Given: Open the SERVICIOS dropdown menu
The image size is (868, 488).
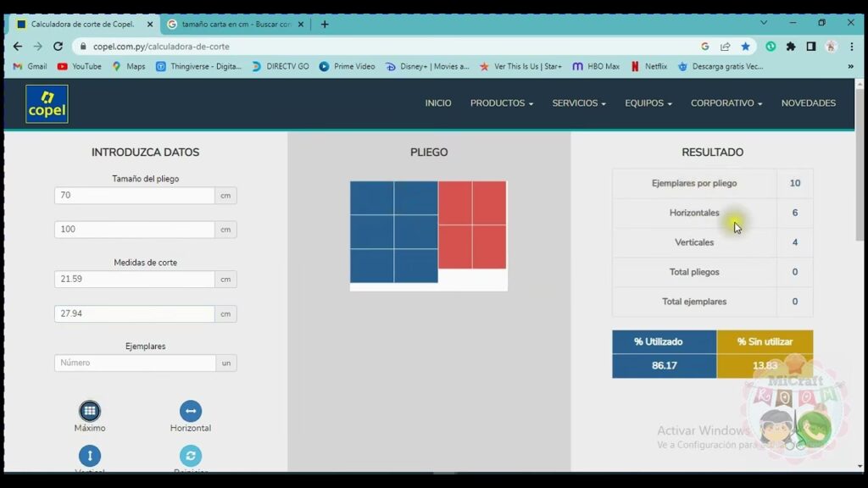Looking at the screenshot, I should (x=579, y=103).
